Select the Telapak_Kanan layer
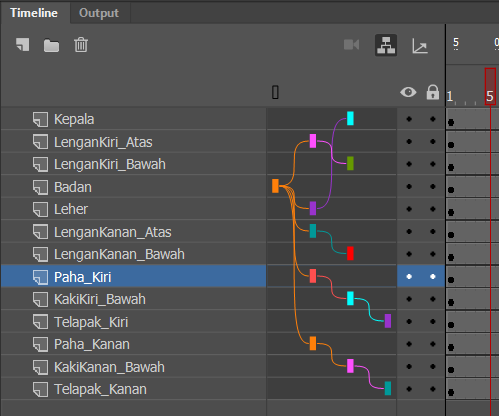The height and width of the screenshot is (416, 499). coord(133,389)
